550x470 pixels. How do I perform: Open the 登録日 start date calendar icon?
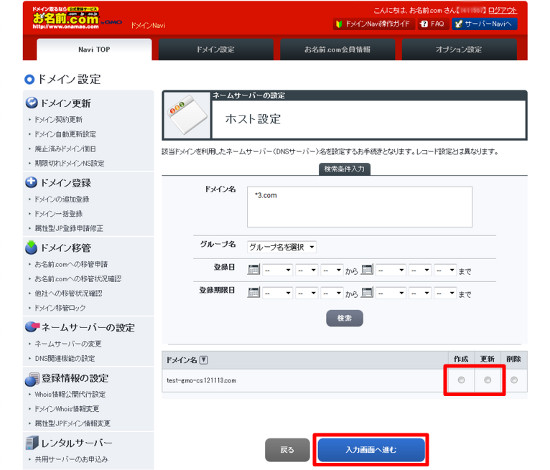(253, 270)
